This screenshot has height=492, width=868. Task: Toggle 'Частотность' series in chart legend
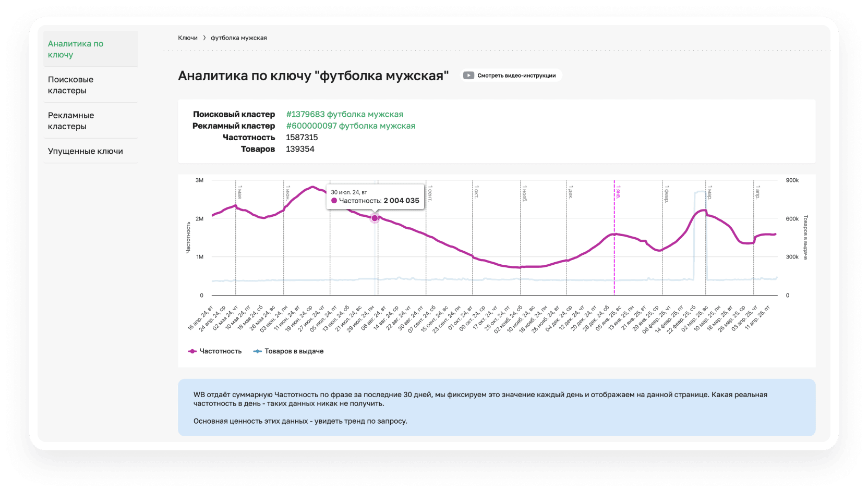click(x=220, y=351)
